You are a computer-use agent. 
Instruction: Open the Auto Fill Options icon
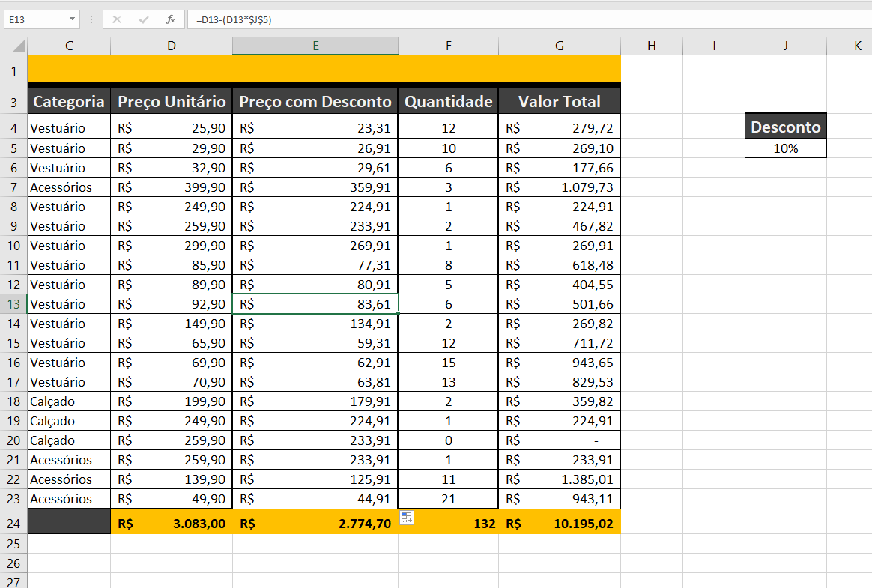click(407, 518)
